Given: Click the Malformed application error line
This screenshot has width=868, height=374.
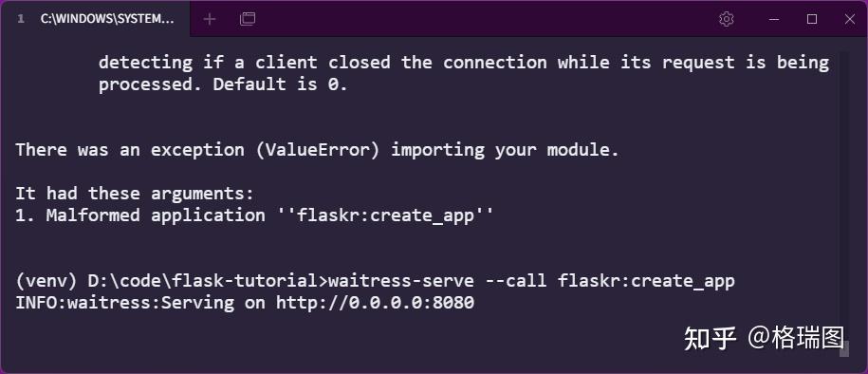Looking at the screenshot, I should tap(254, 215).
